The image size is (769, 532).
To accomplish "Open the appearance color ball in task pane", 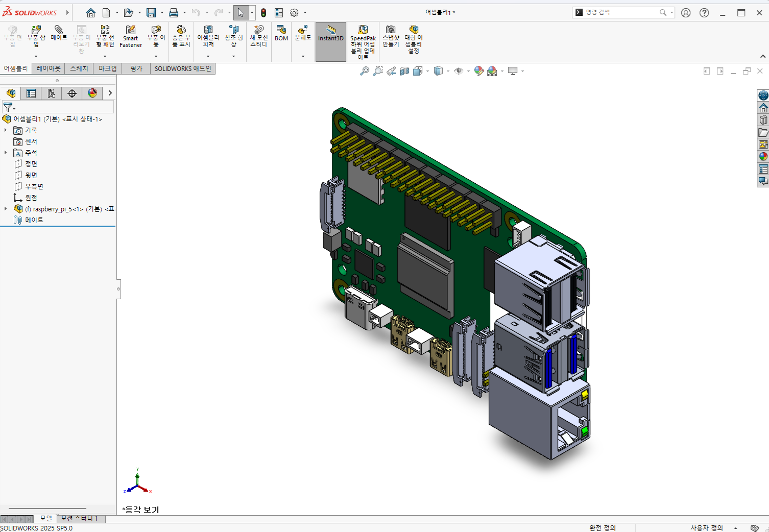I will [763, 157].
